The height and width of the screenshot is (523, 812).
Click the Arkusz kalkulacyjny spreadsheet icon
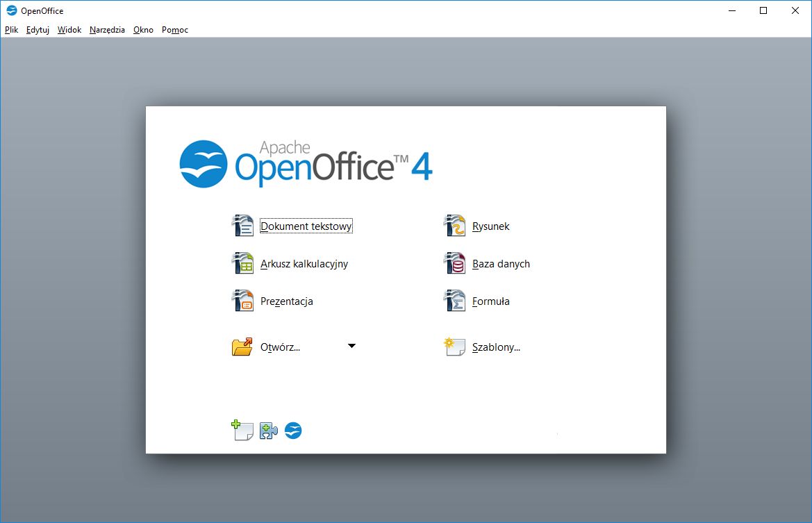point(242,263)
